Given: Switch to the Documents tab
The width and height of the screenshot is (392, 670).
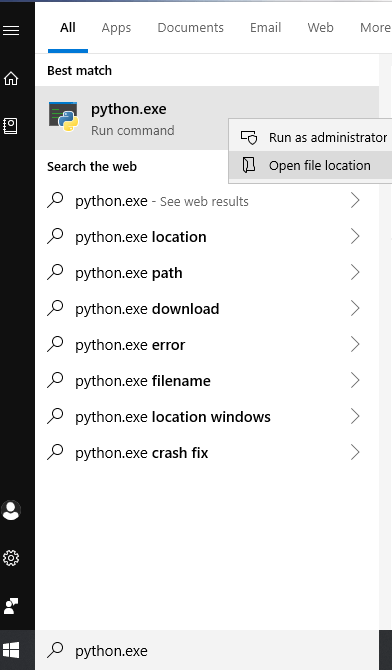Looking at the screenshot, I should pyautogui.click(x=190, y=28).
